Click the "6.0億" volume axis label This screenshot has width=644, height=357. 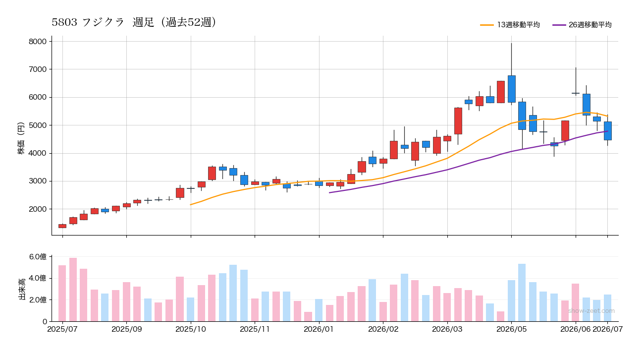point(38,257)
